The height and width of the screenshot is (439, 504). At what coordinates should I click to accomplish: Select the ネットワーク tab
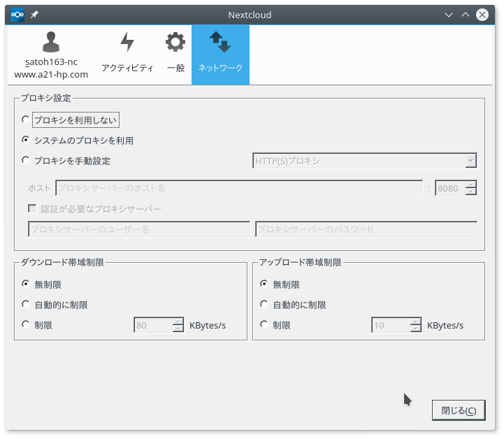(x=220, y=55)
